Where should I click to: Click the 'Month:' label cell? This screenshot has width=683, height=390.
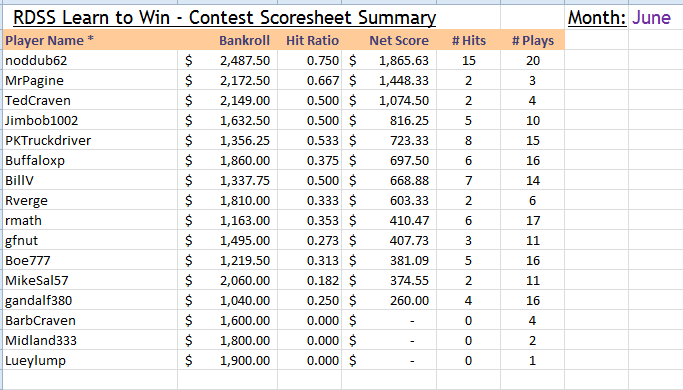(x=597, y=18)
